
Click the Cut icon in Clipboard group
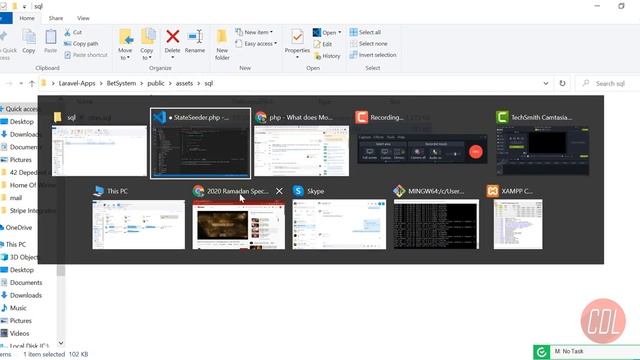point(68,32)
